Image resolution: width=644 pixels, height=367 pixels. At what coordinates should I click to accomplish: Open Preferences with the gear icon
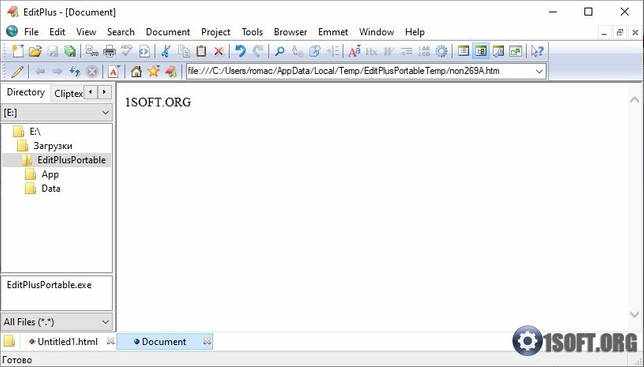pyautogui.click(x=442, y=51)
